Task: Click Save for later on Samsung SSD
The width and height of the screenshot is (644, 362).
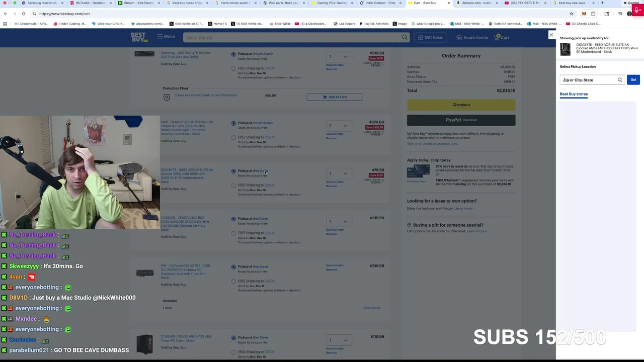Action: point(335,65)
